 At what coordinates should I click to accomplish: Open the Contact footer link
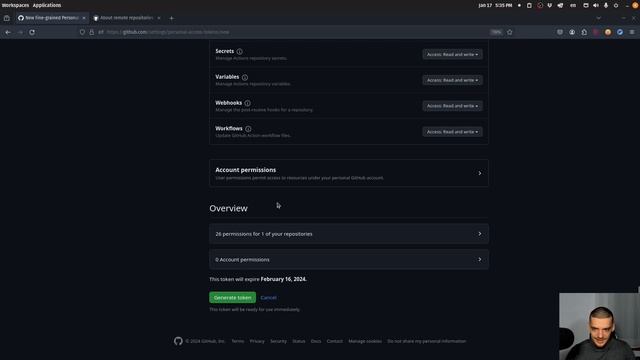coord(335,341)
